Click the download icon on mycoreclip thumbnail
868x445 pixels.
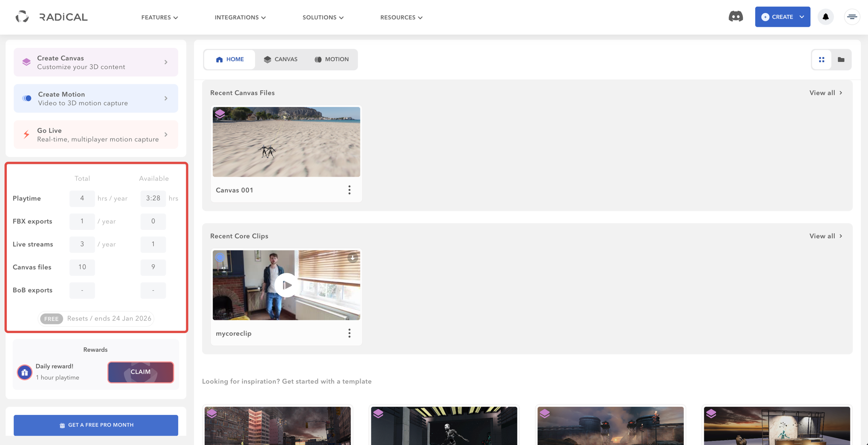pyautogui.click(x=353, y=258)
